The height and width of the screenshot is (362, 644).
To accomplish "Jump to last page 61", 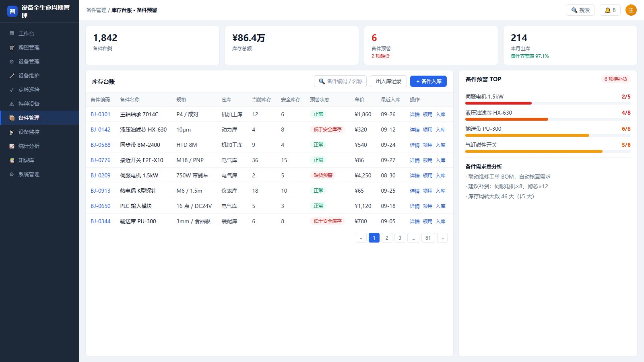I will coord(428,238).
